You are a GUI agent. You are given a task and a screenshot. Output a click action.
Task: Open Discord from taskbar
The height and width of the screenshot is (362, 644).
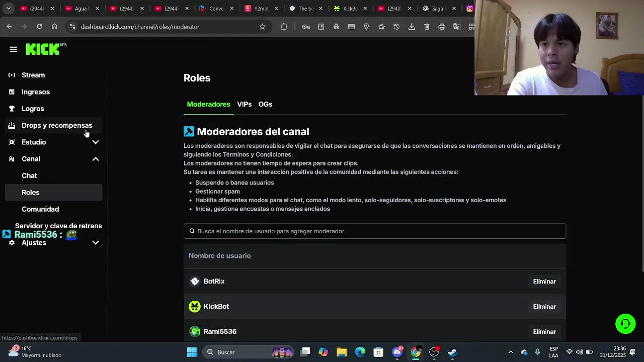point(397,352)
